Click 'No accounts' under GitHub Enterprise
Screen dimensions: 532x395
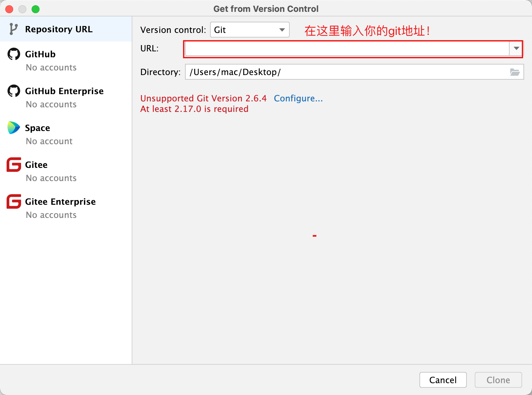point(51,104)
